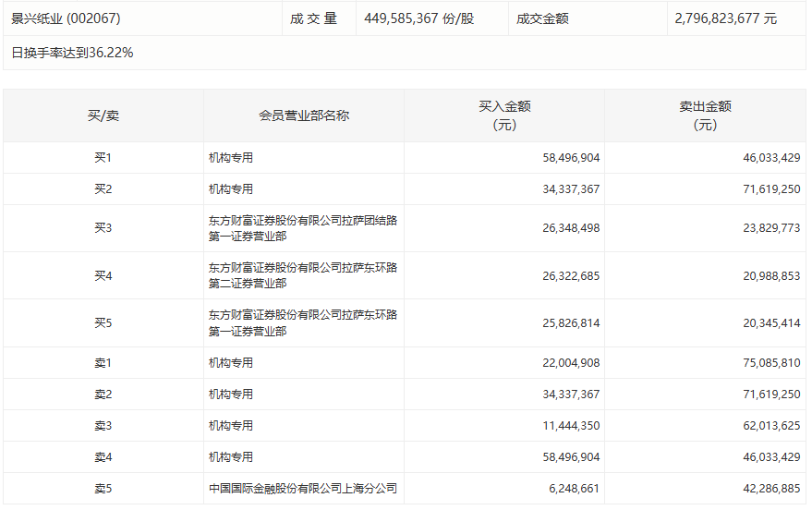The image size is (812, 510).
Task: Click 东方财富证券 拉萨团结路第一证券营业部 name
Action: pyautogui.click(x=303, y=228)
